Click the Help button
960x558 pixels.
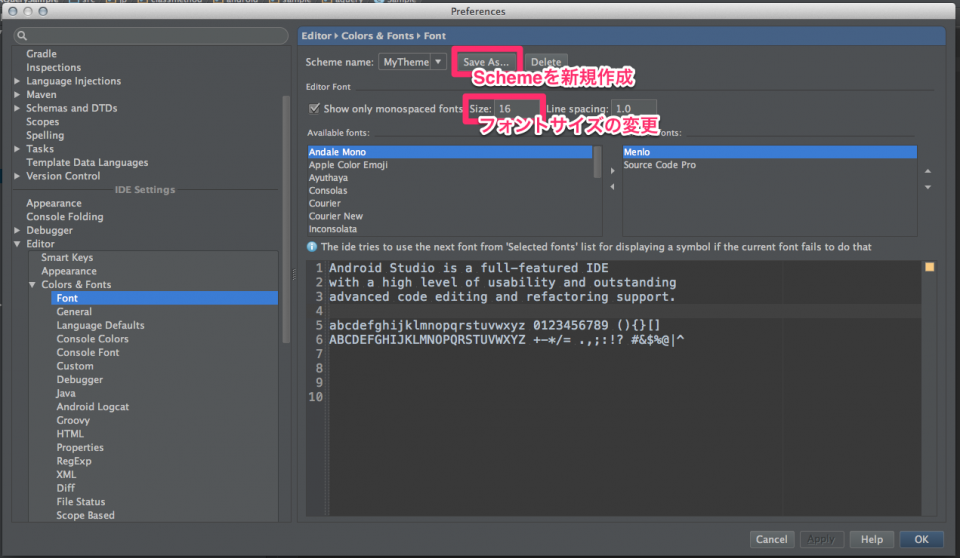point(872,539)
